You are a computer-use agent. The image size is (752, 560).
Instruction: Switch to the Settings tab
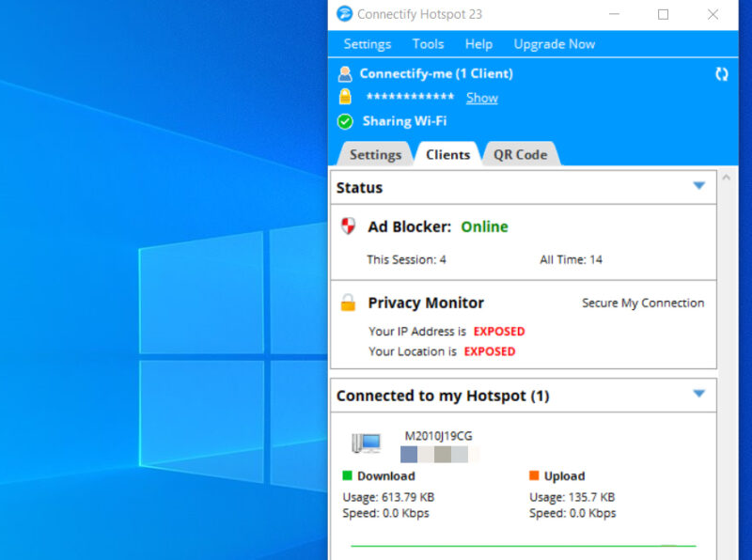375,154
